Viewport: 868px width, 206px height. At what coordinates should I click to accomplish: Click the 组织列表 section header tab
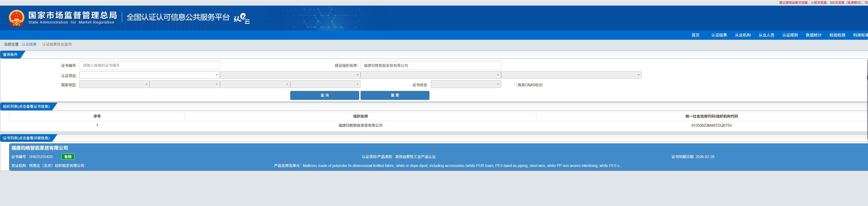coord(26,107)
